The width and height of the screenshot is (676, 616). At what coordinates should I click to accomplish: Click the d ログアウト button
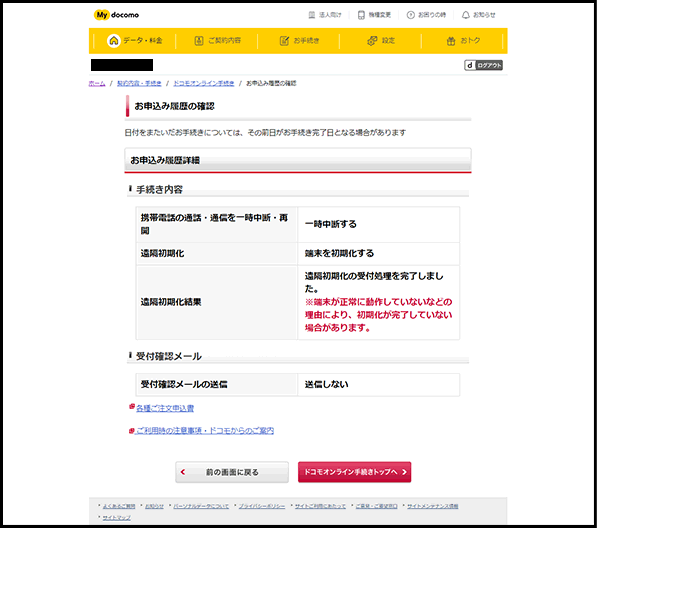coord(484,65)
